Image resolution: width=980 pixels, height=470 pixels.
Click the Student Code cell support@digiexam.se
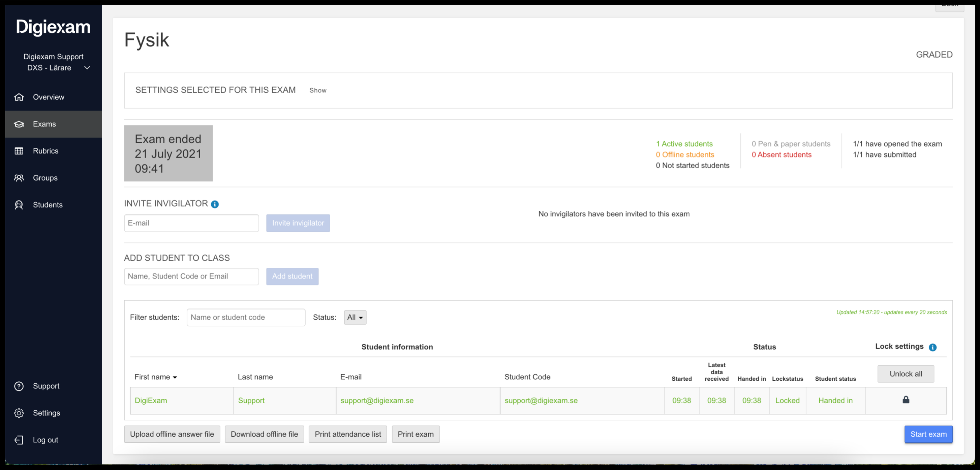582,400
